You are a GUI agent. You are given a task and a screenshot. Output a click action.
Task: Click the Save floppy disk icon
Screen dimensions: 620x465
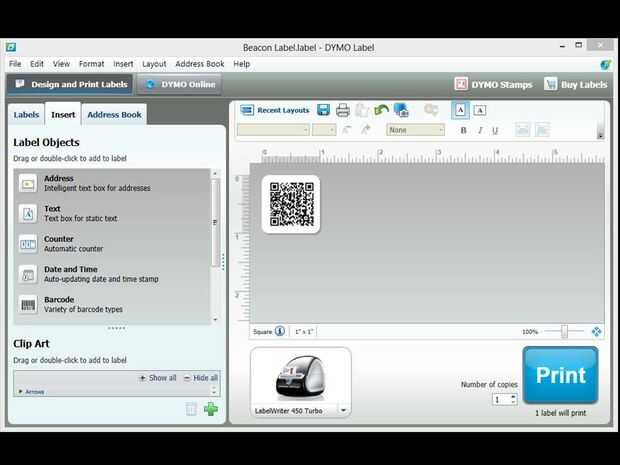[323, 110]
